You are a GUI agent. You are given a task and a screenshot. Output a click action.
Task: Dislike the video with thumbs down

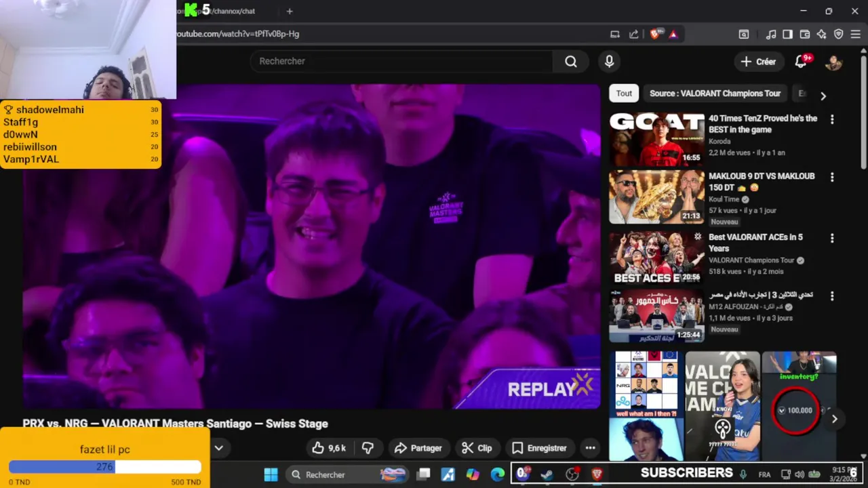(x=368, y=448)
